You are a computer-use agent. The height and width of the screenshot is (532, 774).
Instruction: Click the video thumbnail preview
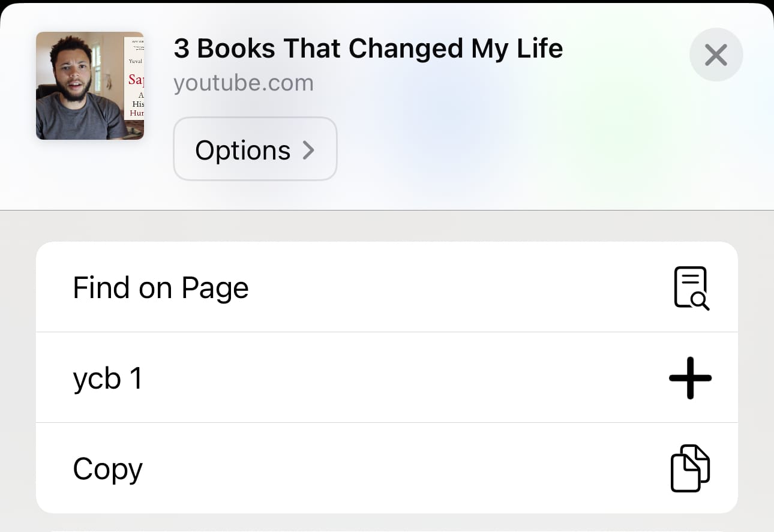click(90, 86)
